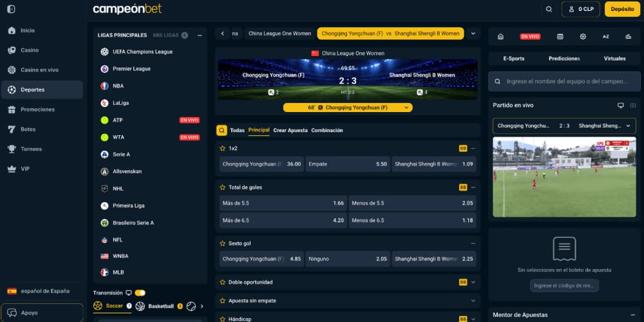Favorite the 1x2 market star
This screenshot has width=644, height=322.
pyautogui.click(x=223, y=148)
